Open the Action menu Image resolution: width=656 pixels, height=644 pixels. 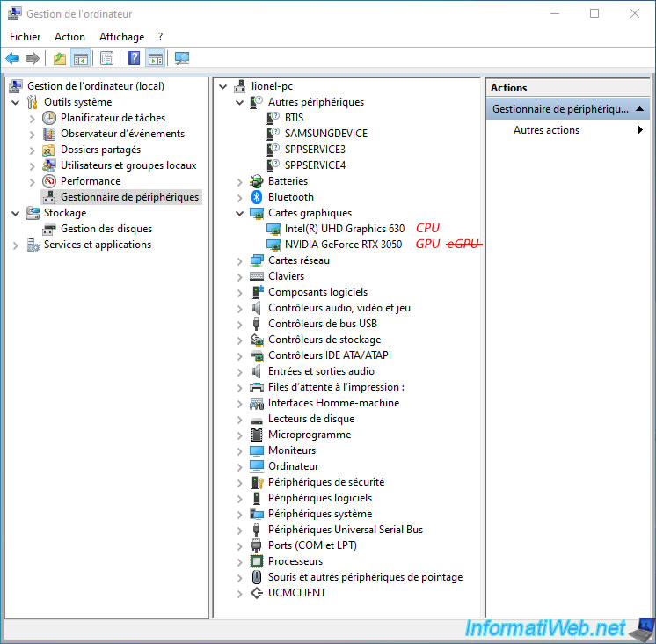click(x=69, y=37)
